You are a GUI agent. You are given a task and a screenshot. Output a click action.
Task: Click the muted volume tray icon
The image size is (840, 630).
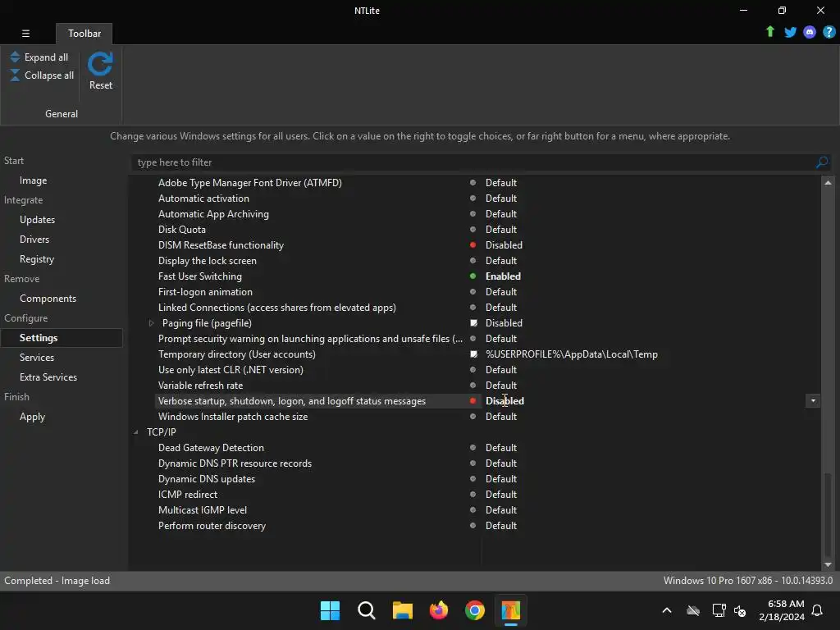tap(740, 610)
